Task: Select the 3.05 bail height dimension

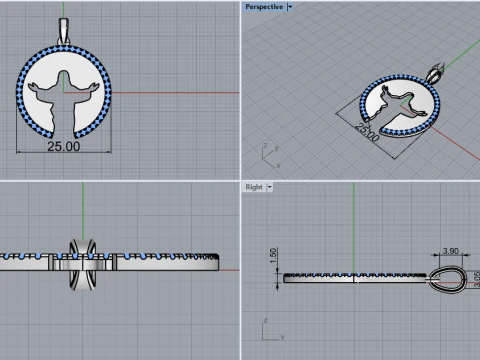Action: 476,279
